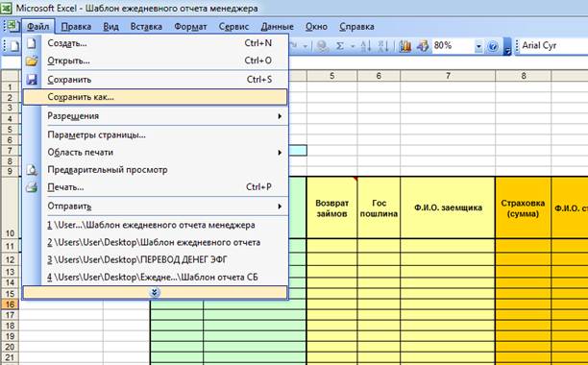Select the Страховка (сумма) header cell
This screenshot has height=365, width=588.
click(x=523, y=207)
